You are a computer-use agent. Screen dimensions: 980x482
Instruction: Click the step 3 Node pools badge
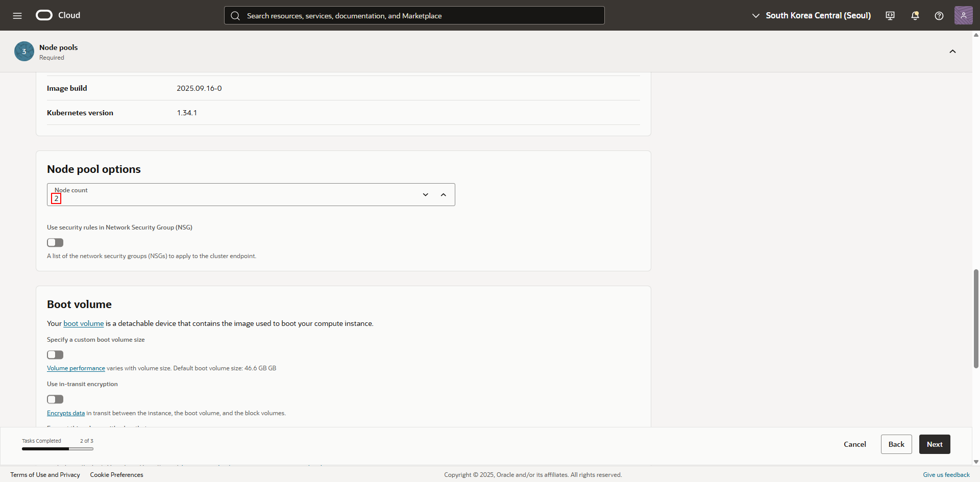[x=24, y=52]
